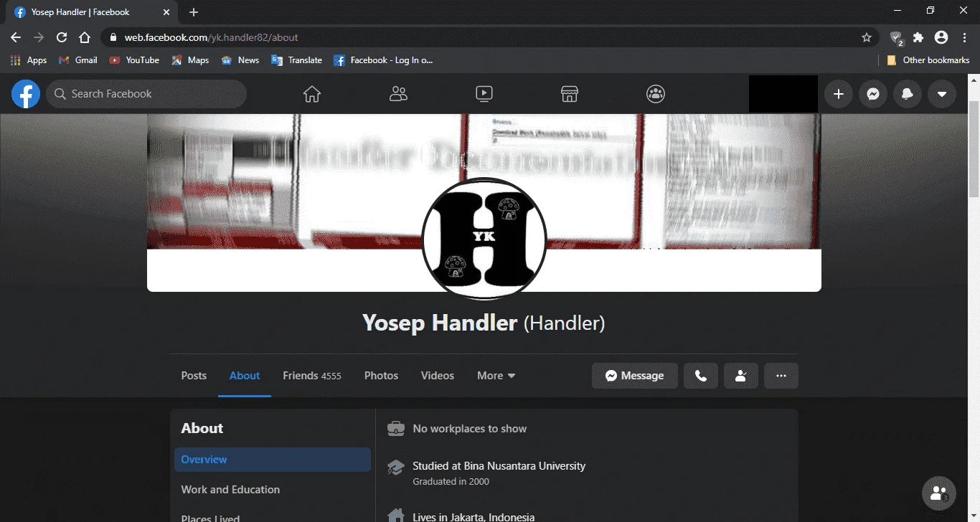
Task: Click the Message button
Action: click(634, 376)
